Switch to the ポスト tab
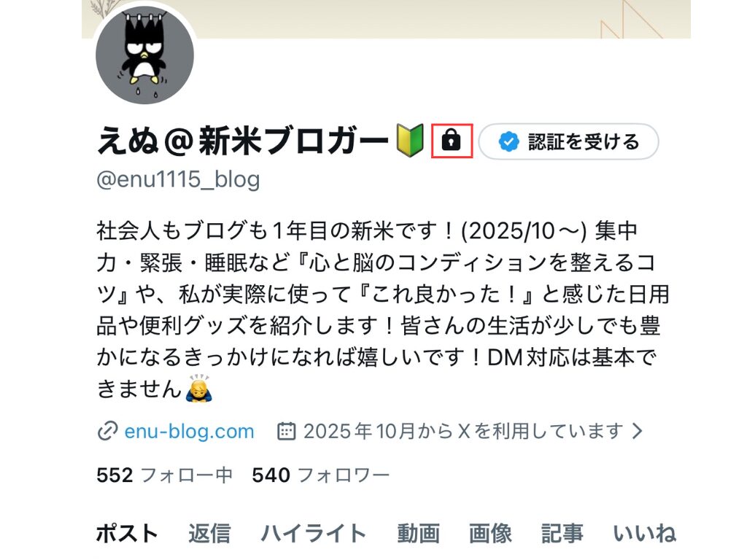This screenshot has width=747, height=560. (x=127, y=533)
